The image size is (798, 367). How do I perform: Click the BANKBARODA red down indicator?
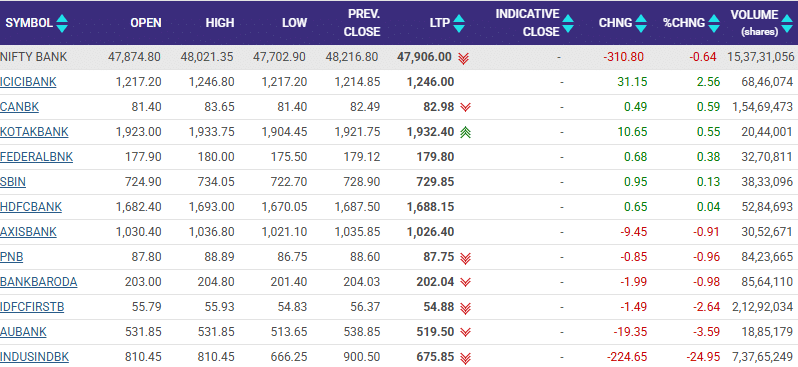[465, 283]
